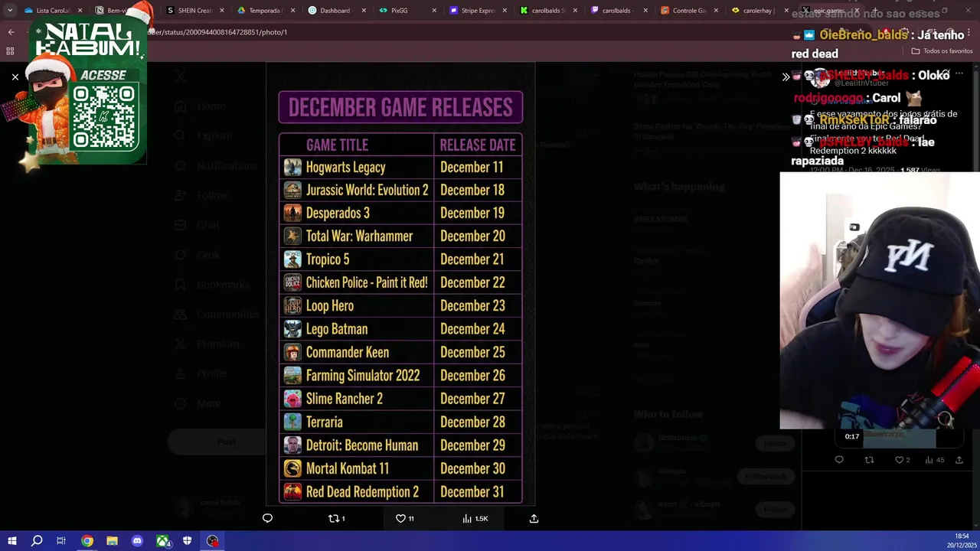Screen dimensions: 980x551
Task: Click the December 31 release date
Action: (x=472, y=492)
